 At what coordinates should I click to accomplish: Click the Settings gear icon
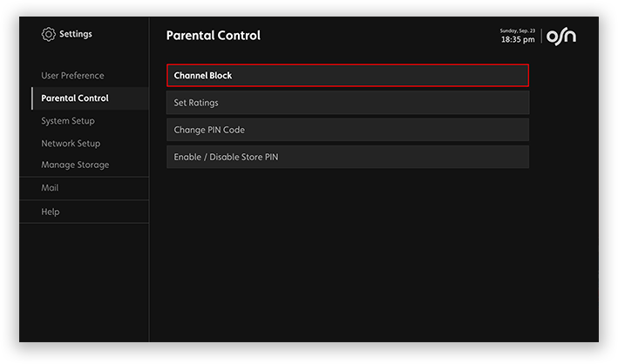48,35
